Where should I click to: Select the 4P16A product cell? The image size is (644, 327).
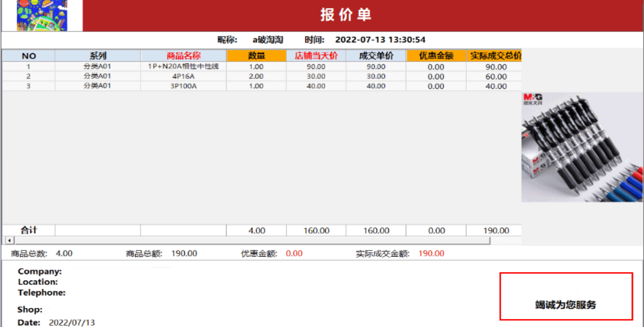(x=183, y=76)
